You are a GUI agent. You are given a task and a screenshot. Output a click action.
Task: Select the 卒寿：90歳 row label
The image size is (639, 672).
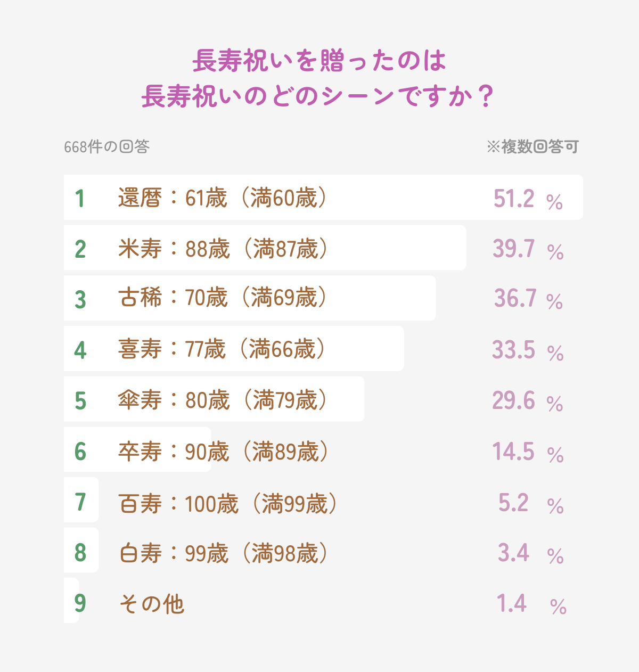tap(223, 452)
